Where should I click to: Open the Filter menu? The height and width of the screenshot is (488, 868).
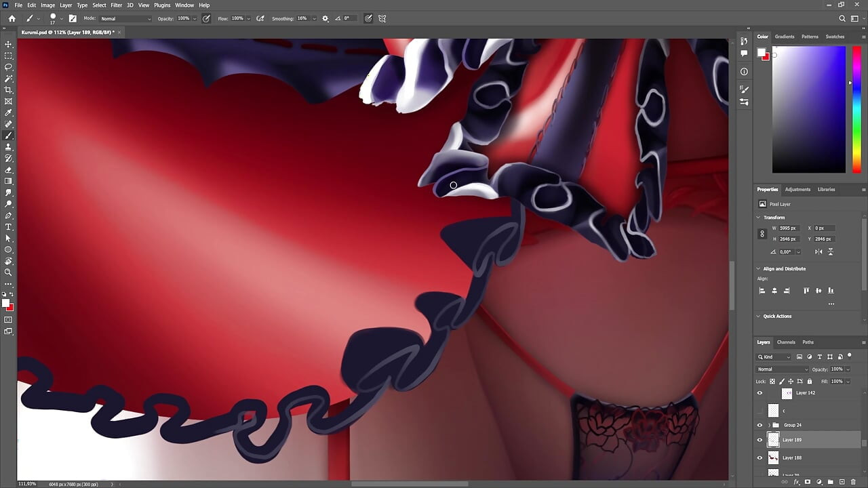(x=117, y=5)
